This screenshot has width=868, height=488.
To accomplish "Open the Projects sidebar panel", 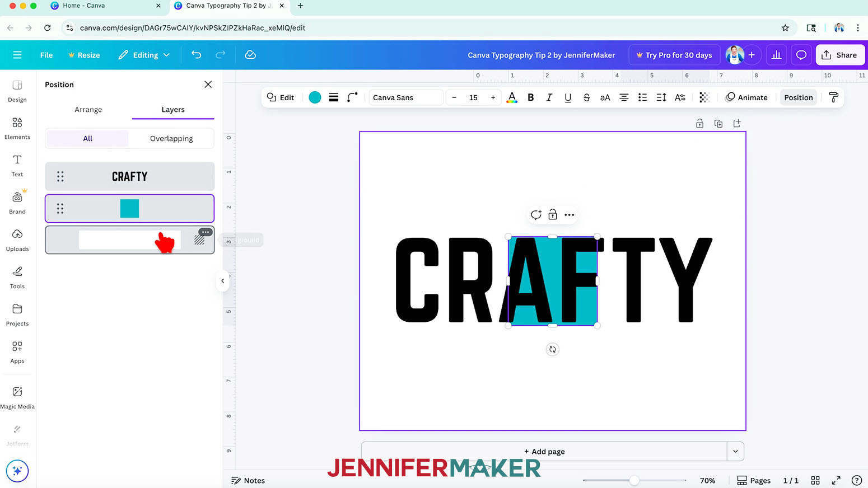I will click(x=17, y=315).
